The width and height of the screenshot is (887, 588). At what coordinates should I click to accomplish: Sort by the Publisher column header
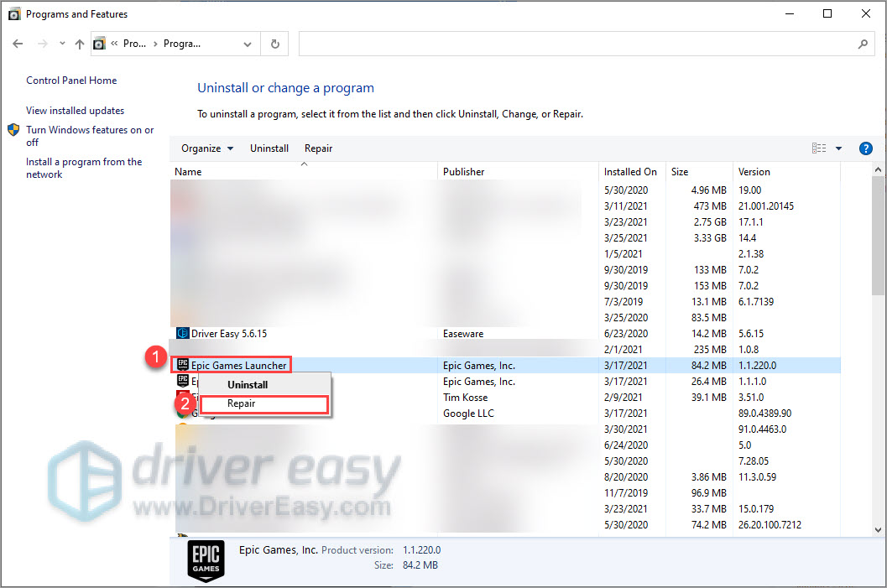pyautogui.click(x=518, y=171)
